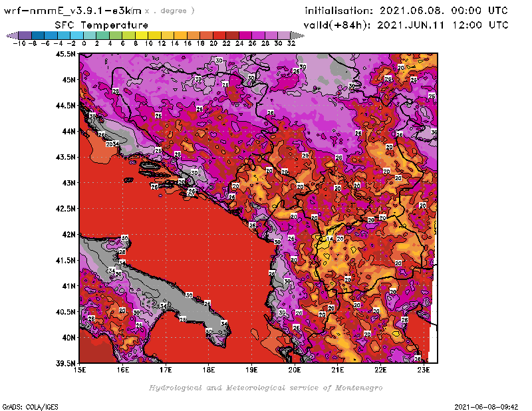Select the light green 4 to 6 legend swatch
Viewport: 532px width, 411px height.
coord(116,35)
